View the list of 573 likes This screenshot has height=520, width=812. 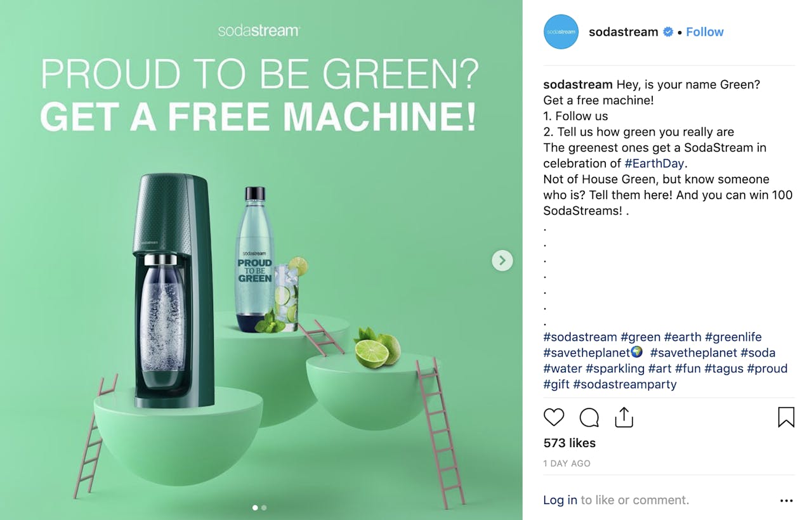coord(570,443)
